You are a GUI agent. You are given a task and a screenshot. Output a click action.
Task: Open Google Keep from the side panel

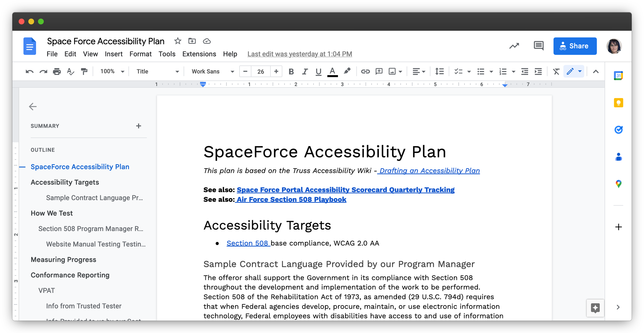[618, 102]
